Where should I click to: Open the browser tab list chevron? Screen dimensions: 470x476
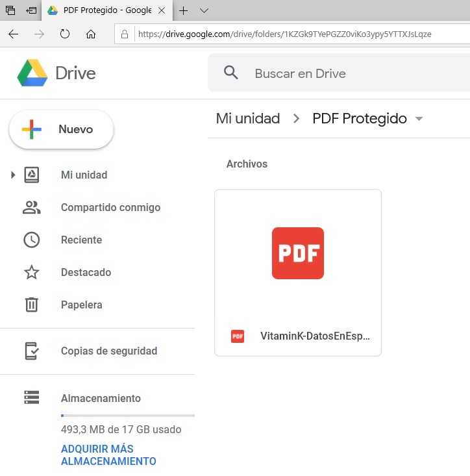click(x=204, y=11)
